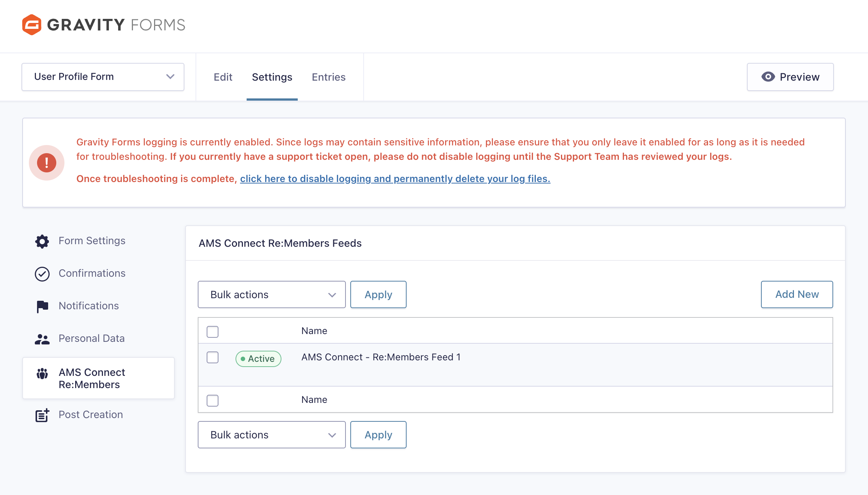Click the eye icon in Preview button
Viewport: 868px width, 495px height.
click(768, 77)
